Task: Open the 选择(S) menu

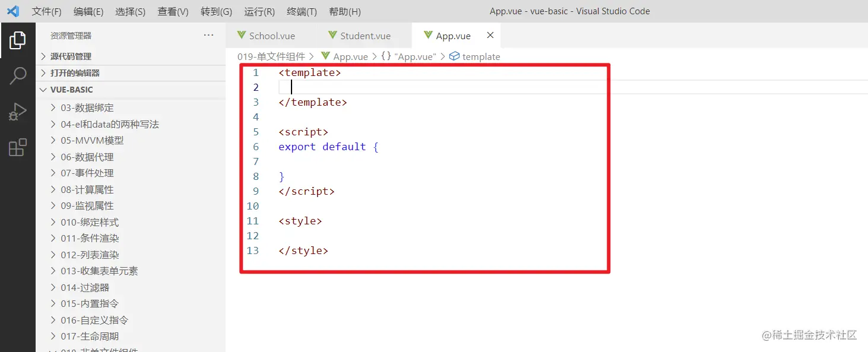Action: [x=130, y=11]
